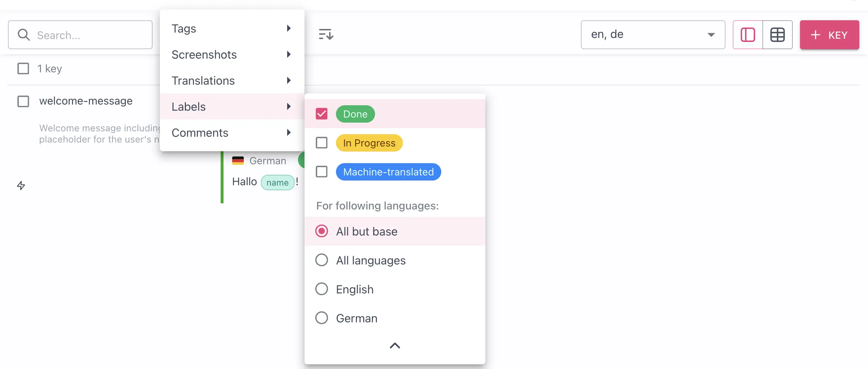Click the German flag icon

238,161
